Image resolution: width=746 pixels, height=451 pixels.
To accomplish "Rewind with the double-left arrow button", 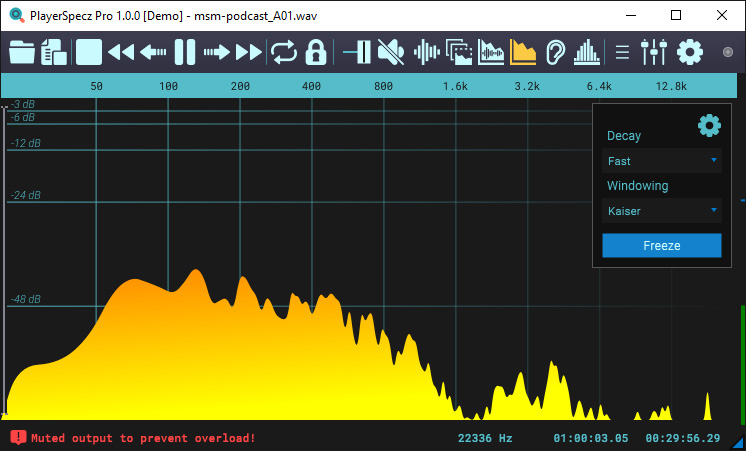I will coord(121,51).
